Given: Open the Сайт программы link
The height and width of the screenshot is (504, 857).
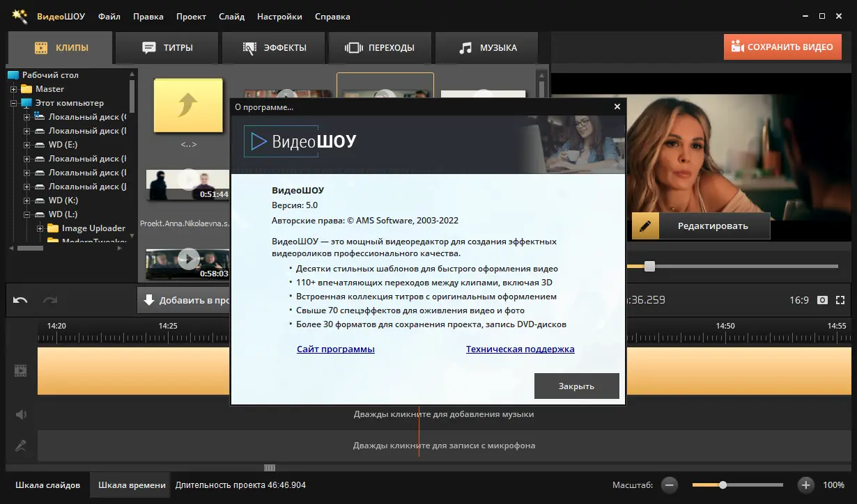Looking at the screenshot, I should click(x=336, y=349).
